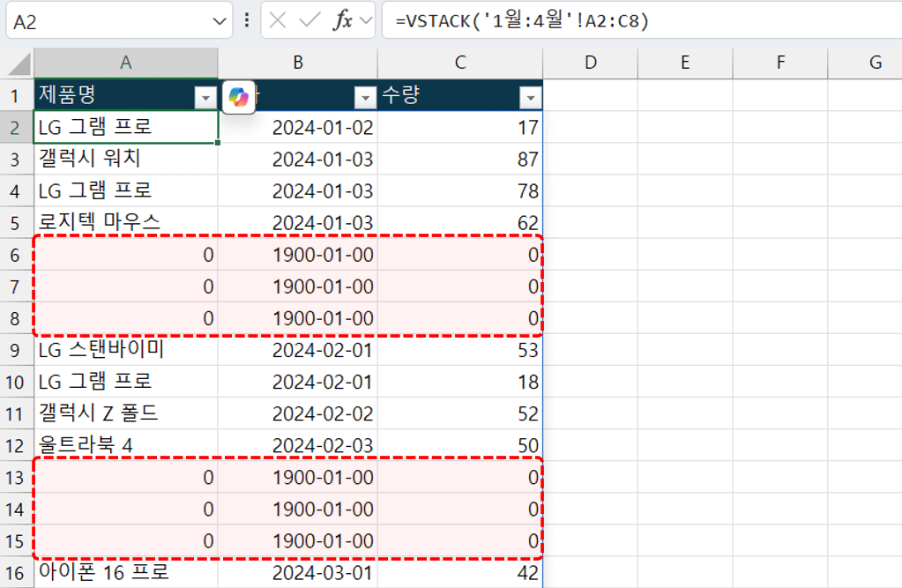Image resolution: width=902 pixels, height=588 pixels.
Task: Select column D header
Action: click(590, 63)
